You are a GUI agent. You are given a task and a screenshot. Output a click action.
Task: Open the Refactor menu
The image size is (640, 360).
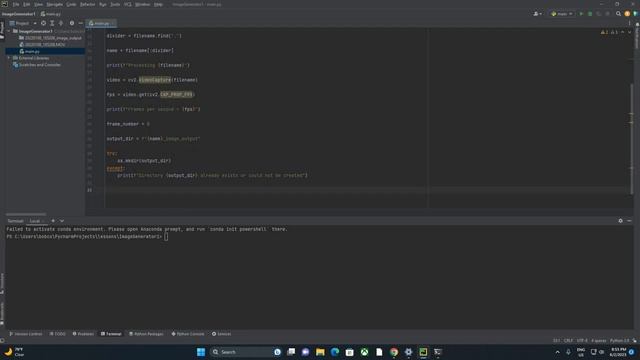87,4
